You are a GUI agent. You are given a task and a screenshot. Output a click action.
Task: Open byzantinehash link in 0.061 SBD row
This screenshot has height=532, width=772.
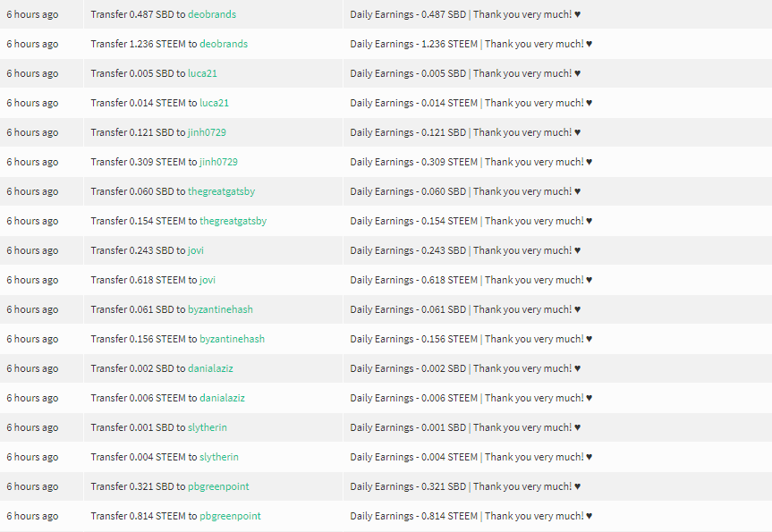(220, 309)
